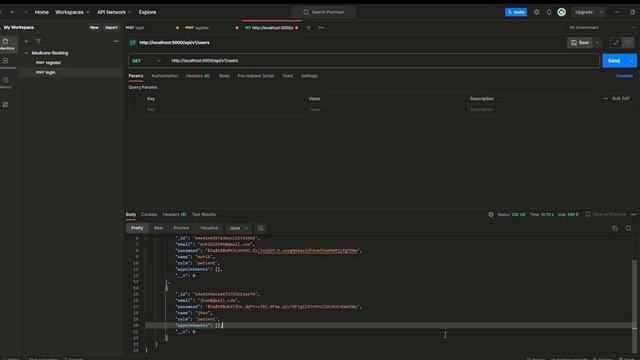Open the user avatar menu
Screen dimensions: 640x360
click(x=562, y=12)
